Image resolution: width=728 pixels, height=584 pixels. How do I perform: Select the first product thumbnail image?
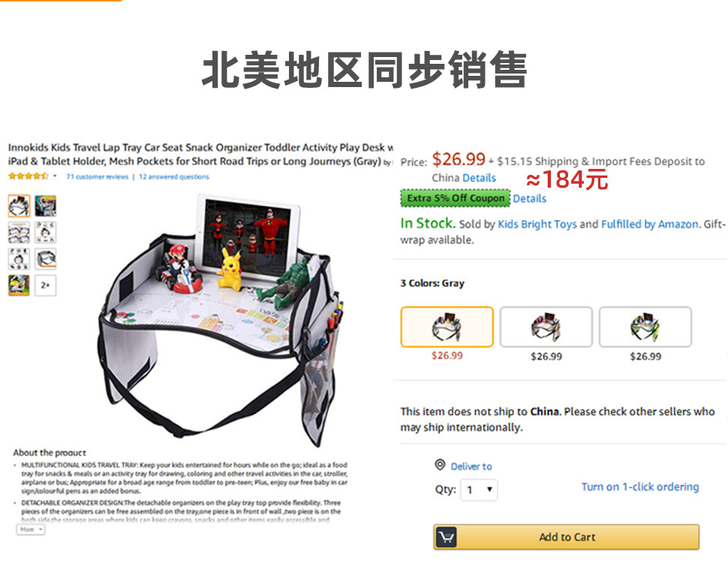click(x=19, y=206)
